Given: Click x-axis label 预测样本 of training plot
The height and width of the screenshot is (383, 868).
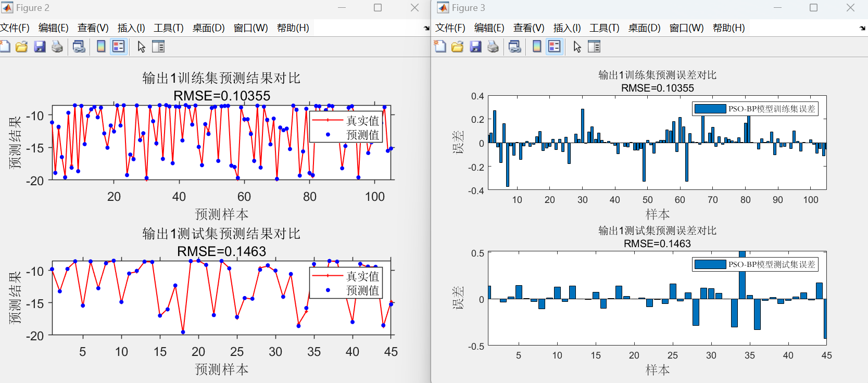Looking at the screenshot, I should [222, 214].
